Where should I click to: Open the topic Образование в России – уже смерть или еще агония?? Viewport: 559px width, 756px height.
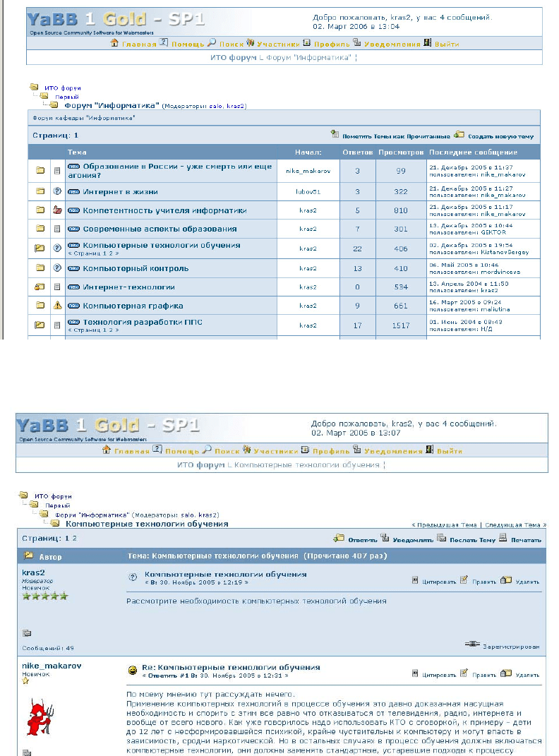coord(170,171)
